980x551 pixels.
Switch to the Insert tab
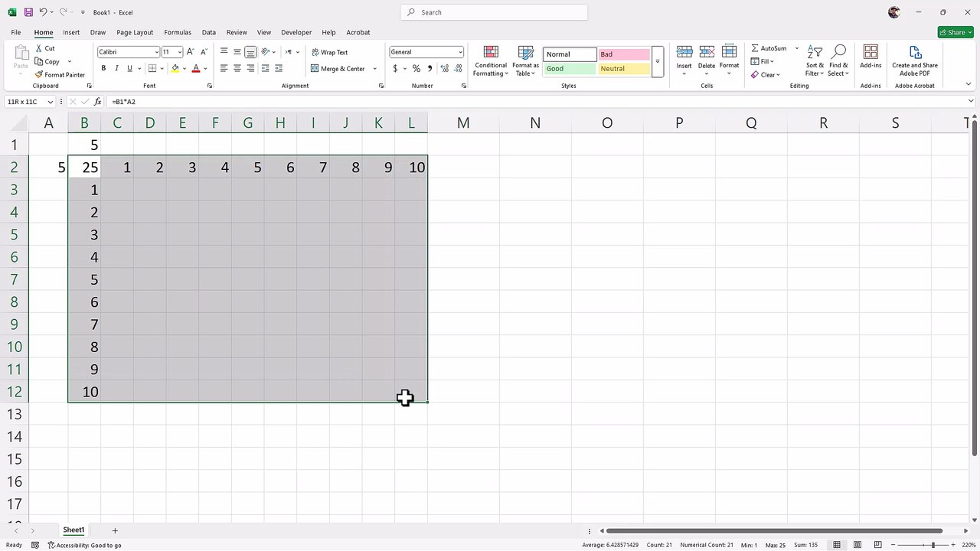pyautogui.click(x=71, y=32)
